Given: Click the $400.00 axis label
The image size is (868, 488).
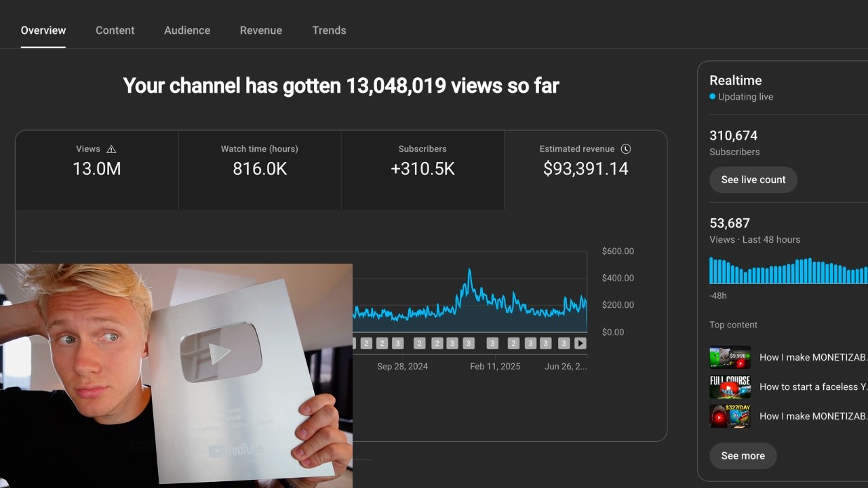Looking at the screenshot, I should [618, 278].
